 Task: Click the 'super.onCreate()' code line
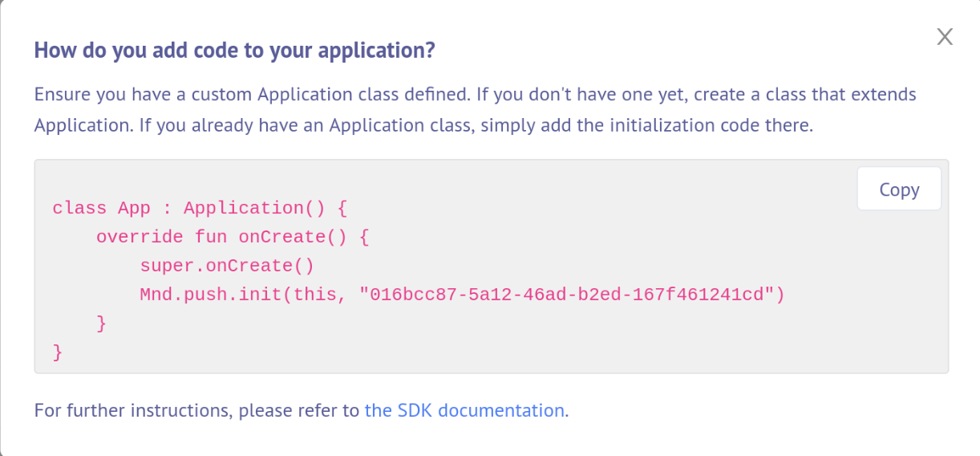click(x=226, y=266)
